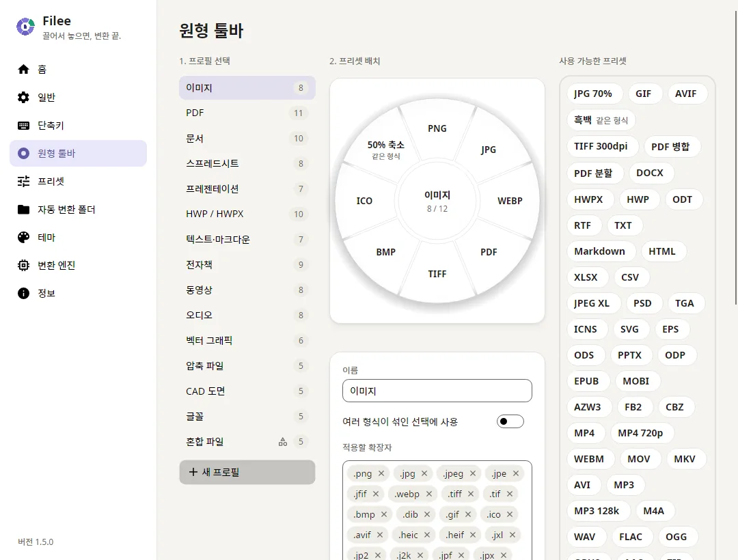Toggle 여러 형식이 섞인 선택에 사용 switch
The width and height of the screenshot is (738, 560).
[510, 421]
